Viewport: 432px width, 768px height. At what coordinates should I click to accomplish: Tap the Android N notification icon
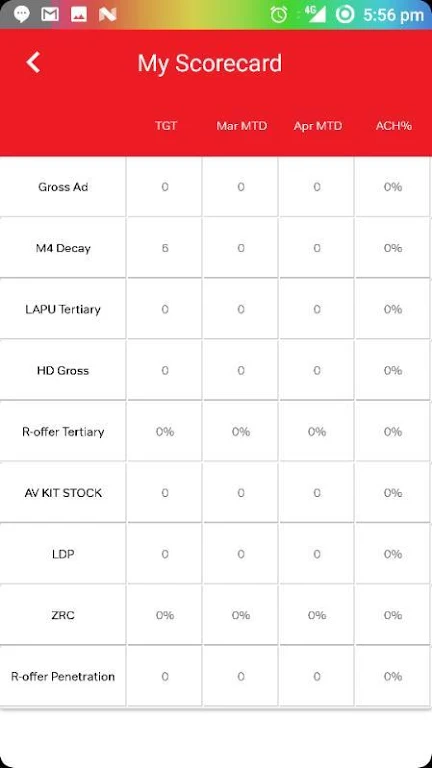pos(107,15)
